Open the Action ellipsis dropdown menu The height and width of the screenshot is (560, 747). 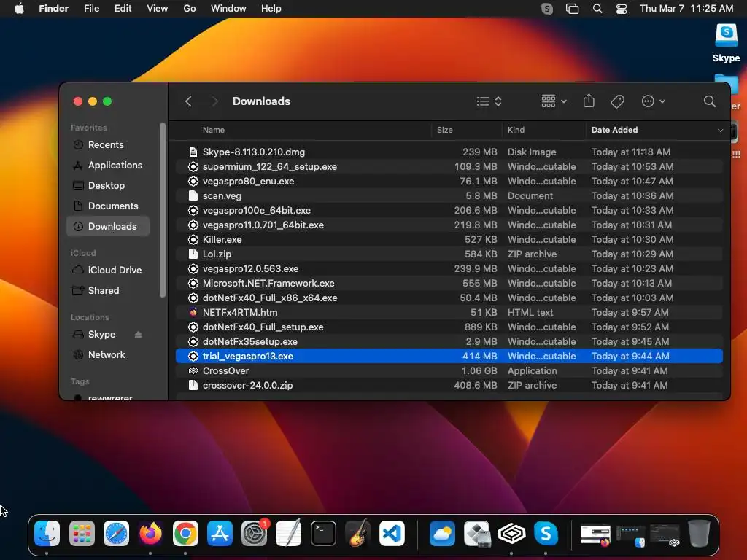click(x=653, y=101)
